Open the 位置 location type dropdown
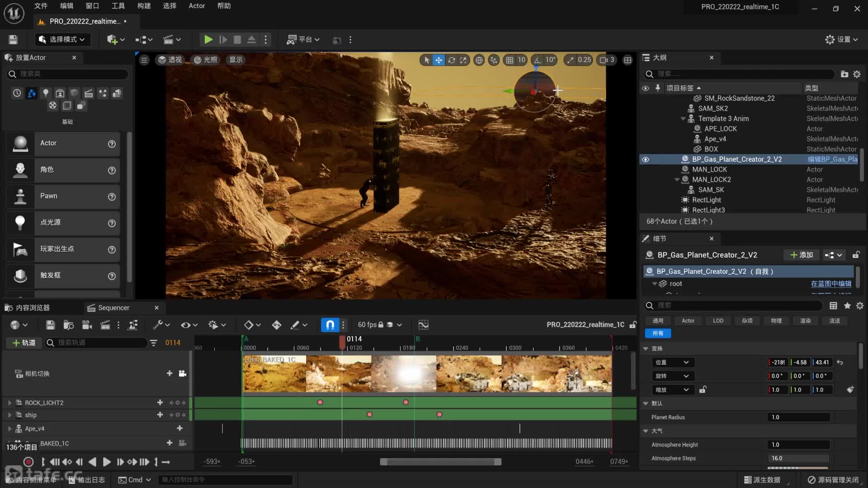The height and width of the screenshot is (488, 868). click(x=673, y=362)
